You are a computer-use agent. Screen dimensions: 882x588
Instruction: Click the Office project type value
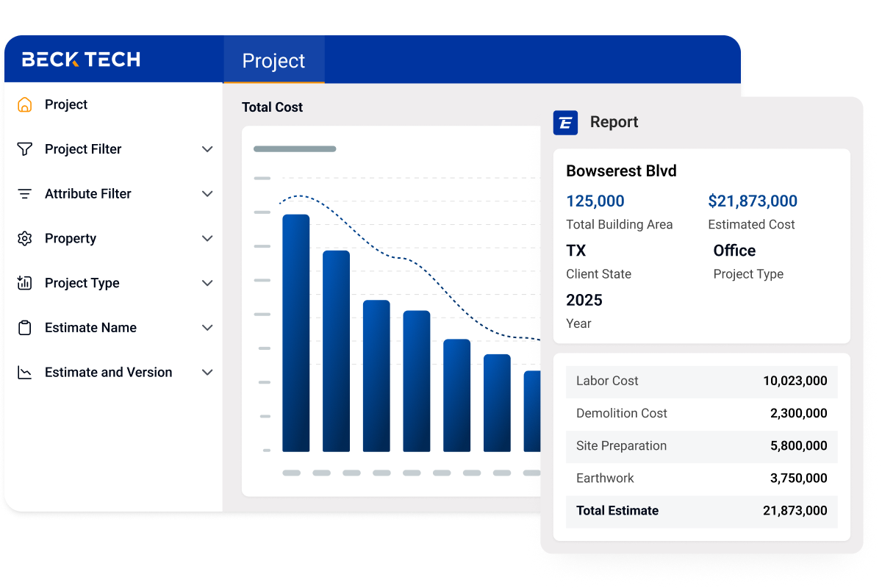coord(734,251)
